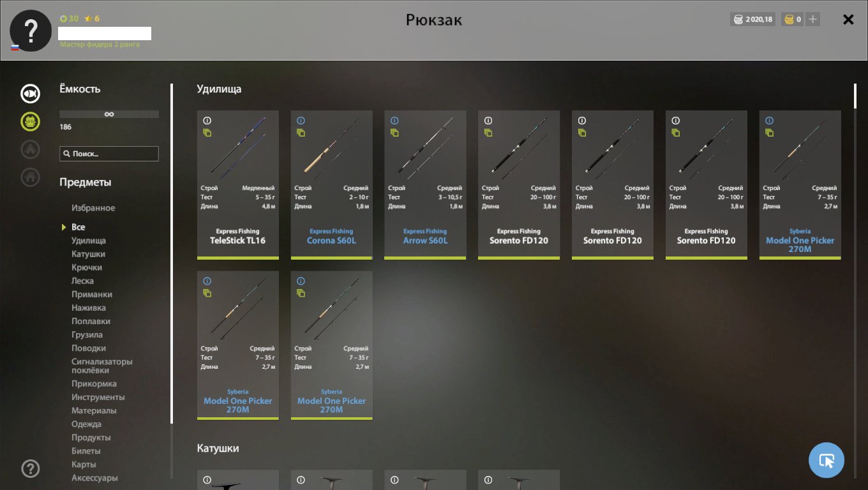
Task: Add gold coins with plus button
Action: point(812,20)
